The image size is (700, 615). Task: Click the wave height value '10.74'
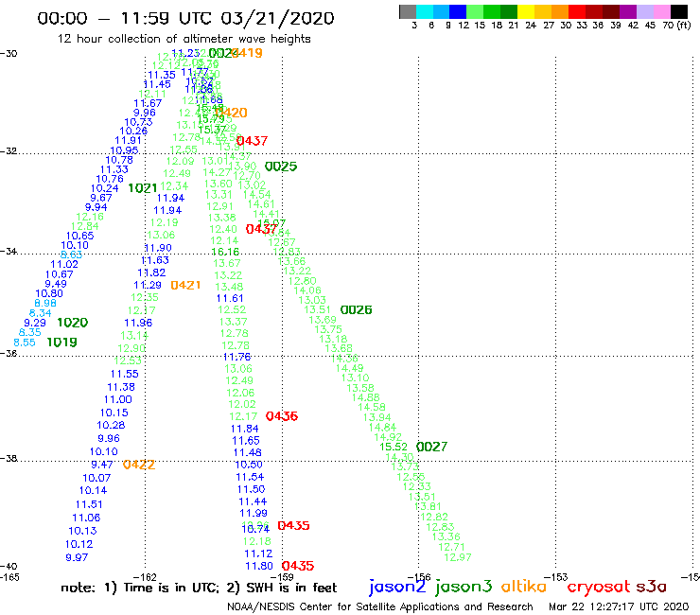[255, 529]
